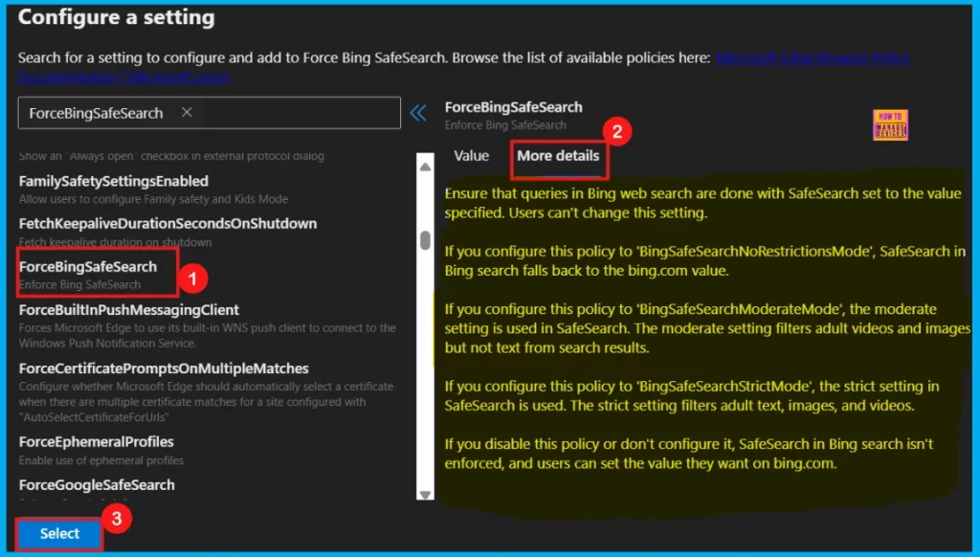This screenshot has width=980, height=557.
Task: Click the settings list scroll-down arrow
Action: [425, 495]
